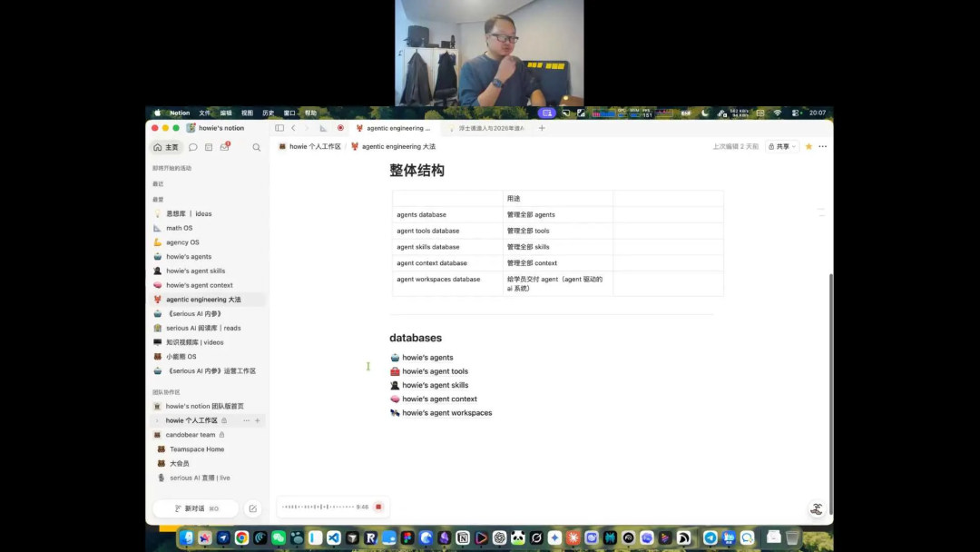Click the compose new page icon
Viewport: 980px width, 552px height.
pyautogui.click(x=252, y=508)
